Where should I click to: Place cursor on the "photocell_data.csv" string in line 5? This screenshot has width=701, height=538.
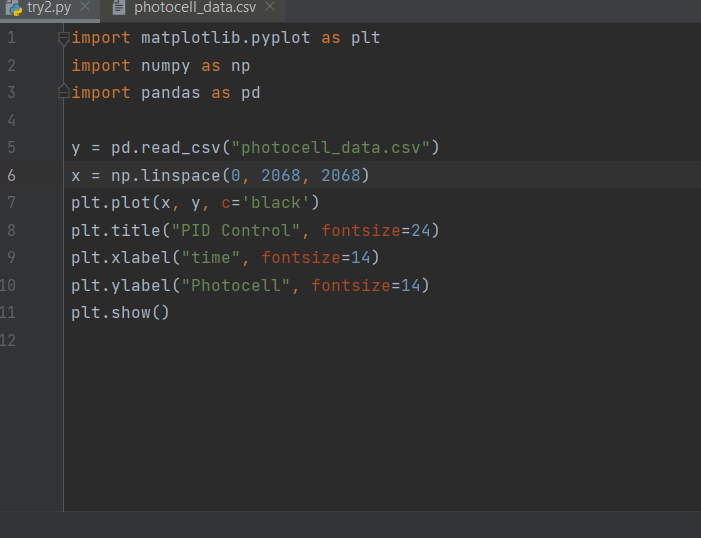click(330, 148)
